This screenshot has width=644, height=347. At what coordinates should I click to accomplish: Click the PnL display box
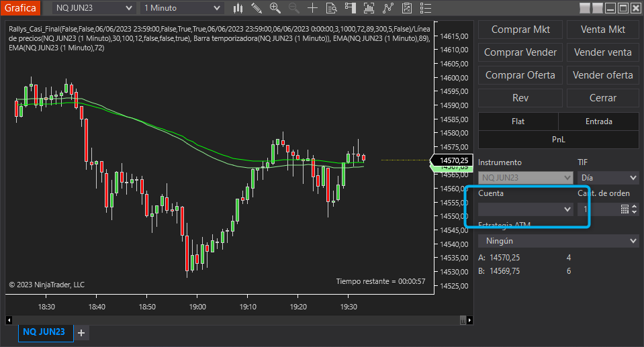pos(559,140)
